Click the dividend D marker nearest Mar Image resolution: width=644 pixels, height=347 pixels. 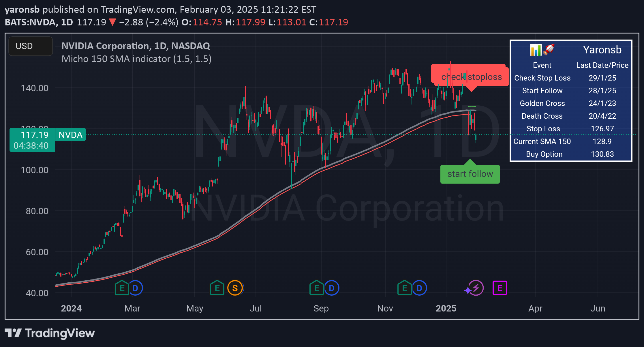coord(135,288)
